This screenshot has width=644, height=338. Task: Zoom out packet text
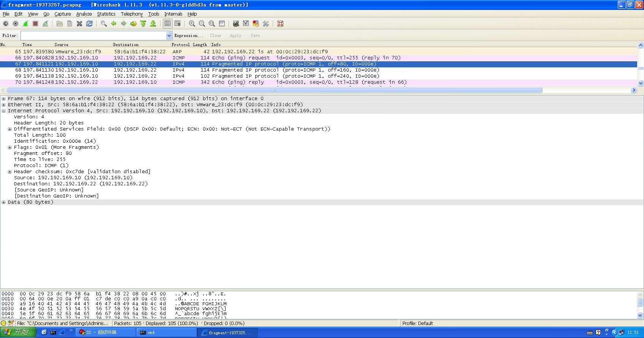click(202, 24)
